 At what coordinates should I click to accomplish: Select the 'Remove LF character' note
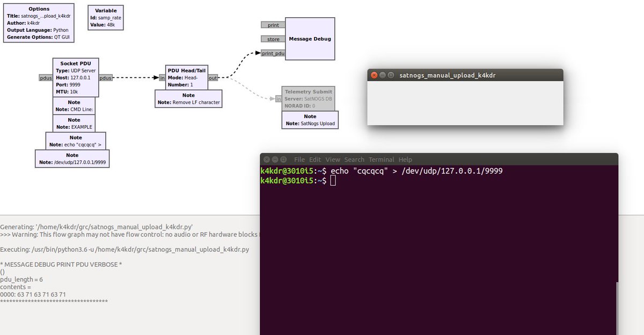pyautogui.click(x=188, y=99)
